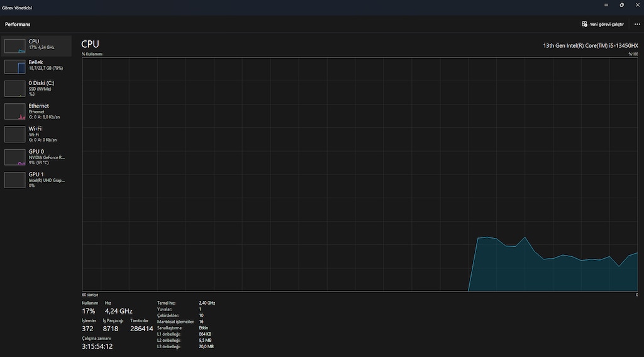The image size is (644, 357).
Task: Click the Mantıksal işlemciler value 16
Action: pos(201,322)
